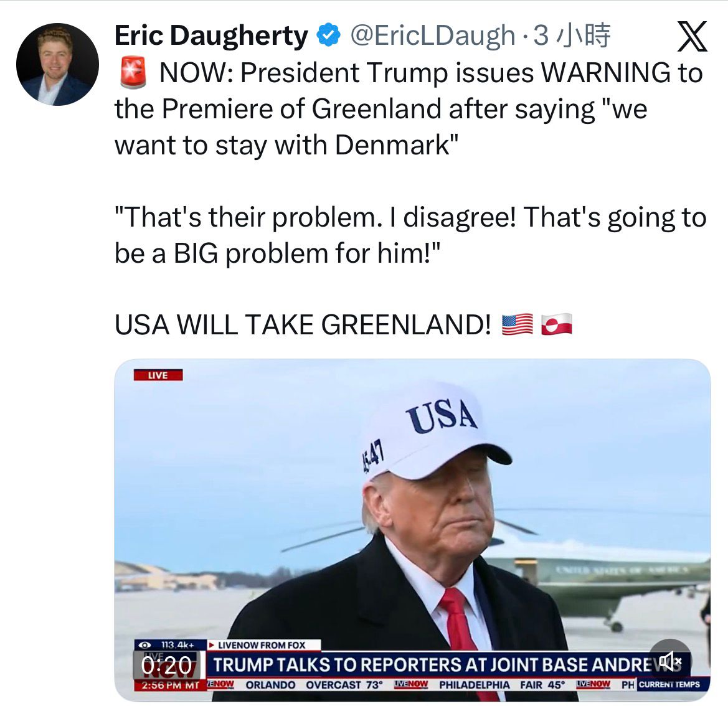Play the embedded Trump video
This screenshot has width=728, height=706.
(412, 530)
